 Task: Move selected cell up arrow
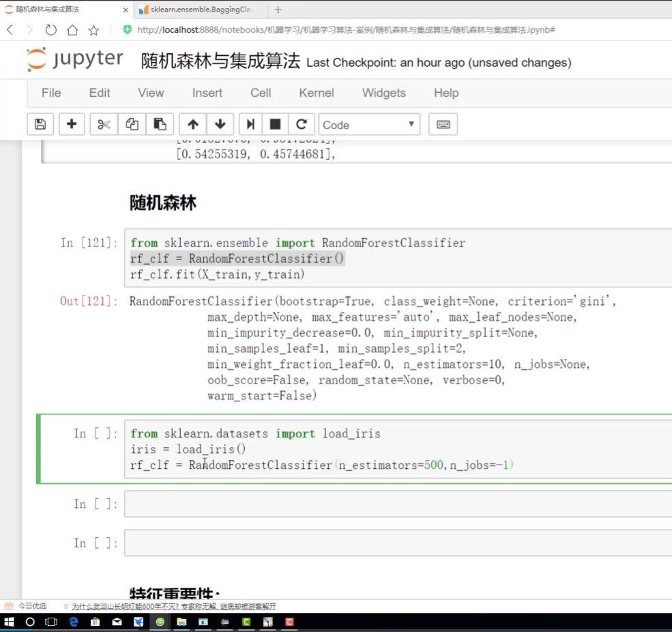pyautogui.click(x=193, y=124)
